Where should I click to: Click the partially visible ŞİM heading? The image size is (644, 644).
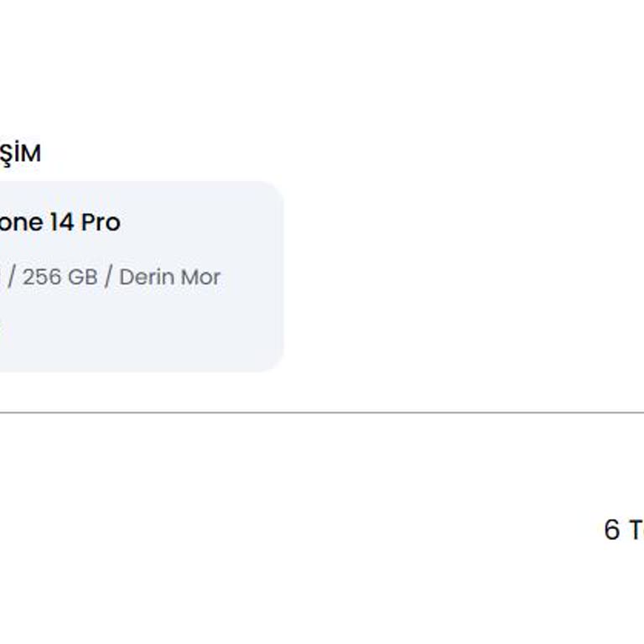pyautogui.click(x=20, y=153)
